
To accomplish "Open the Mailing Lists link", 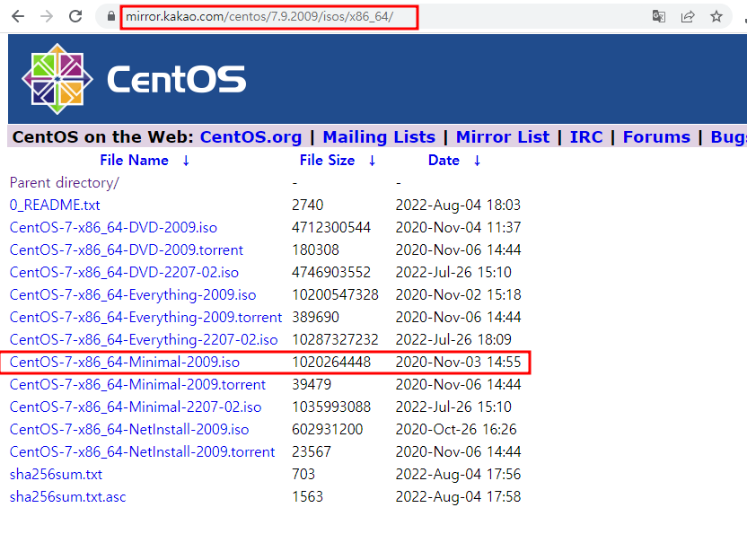I will pyautogui.click(x=379, y=137).
